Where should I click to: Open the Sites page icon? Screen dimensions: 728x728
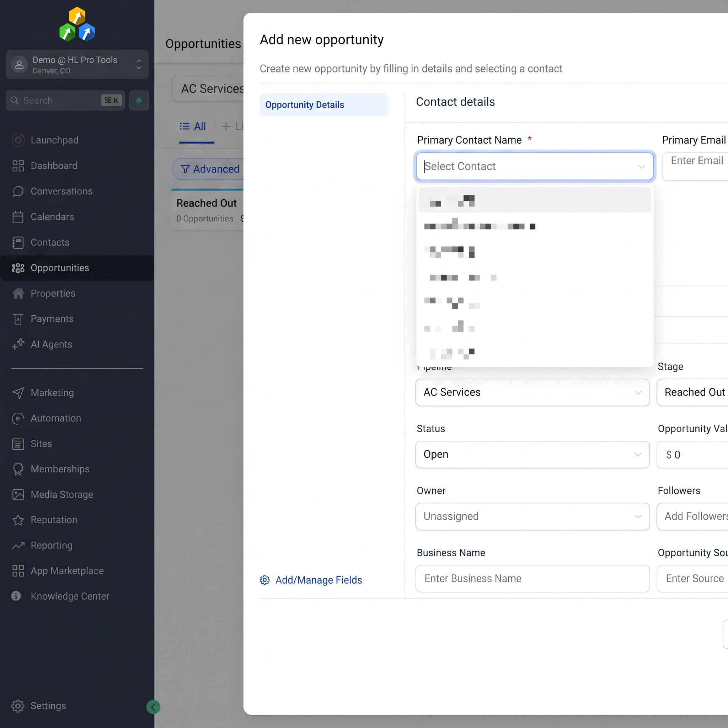(x=18, y=444)
